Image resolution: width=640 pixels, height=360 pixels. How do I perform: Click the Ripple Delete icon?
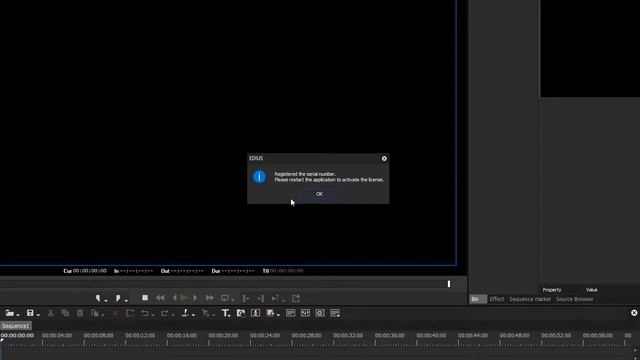click(130, 313)
